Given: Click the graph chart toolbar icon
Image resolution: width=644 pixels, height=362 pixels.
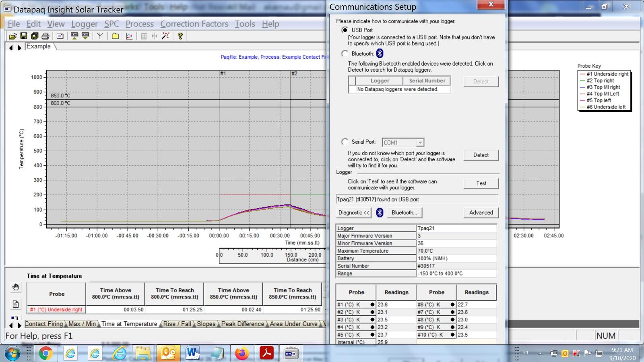Looking at the screenshot, I should [129, 36].
